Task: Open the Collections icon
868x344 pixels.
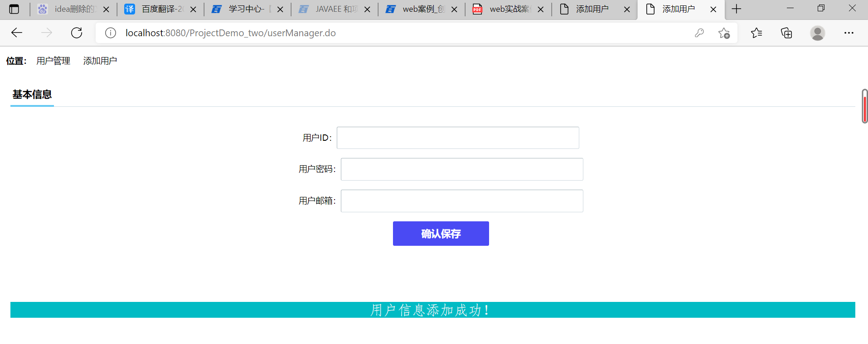Action: coord(786,33)
